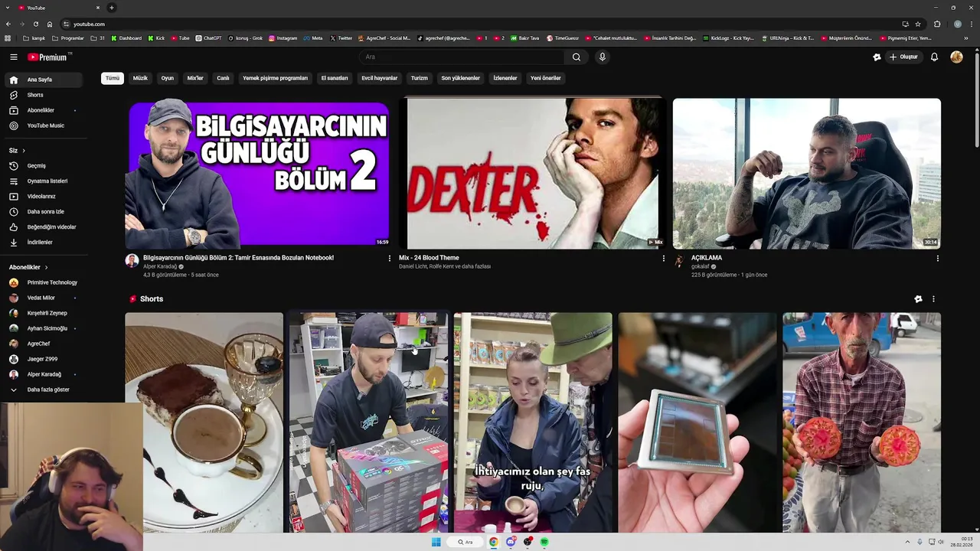Open Bilgisayarcının Günlüğü Bölüm 2 thumbnail
The height and width of the screenshot is (551, 980).
point(259,174)
